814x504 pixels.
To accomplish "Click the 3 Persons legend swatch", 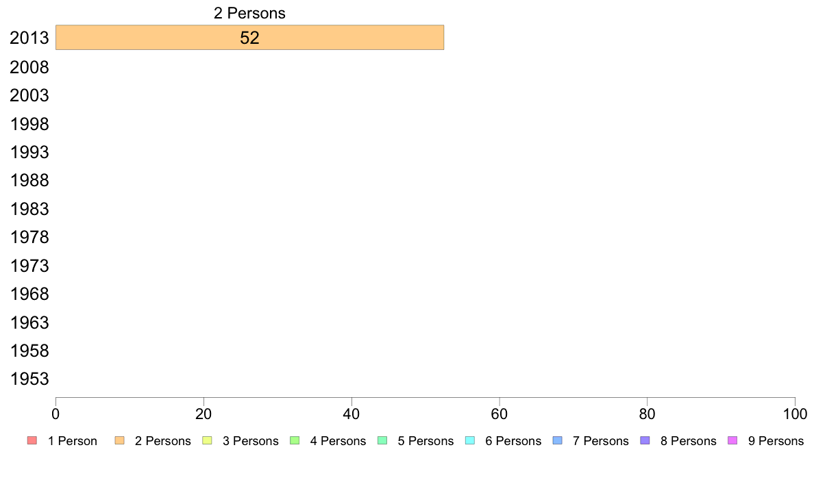I will pyautogui.click(x=207, y=441).
